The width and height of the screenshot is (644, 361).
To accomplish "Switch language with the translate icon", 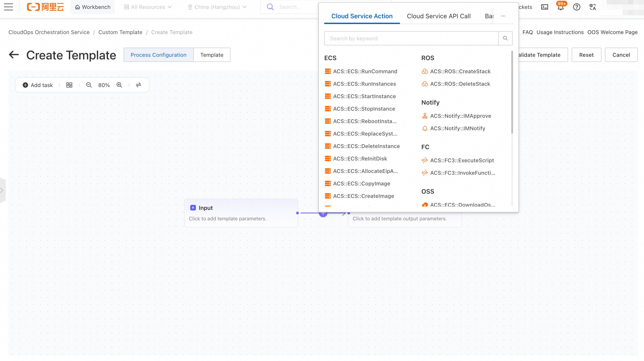I will [593, 7].
